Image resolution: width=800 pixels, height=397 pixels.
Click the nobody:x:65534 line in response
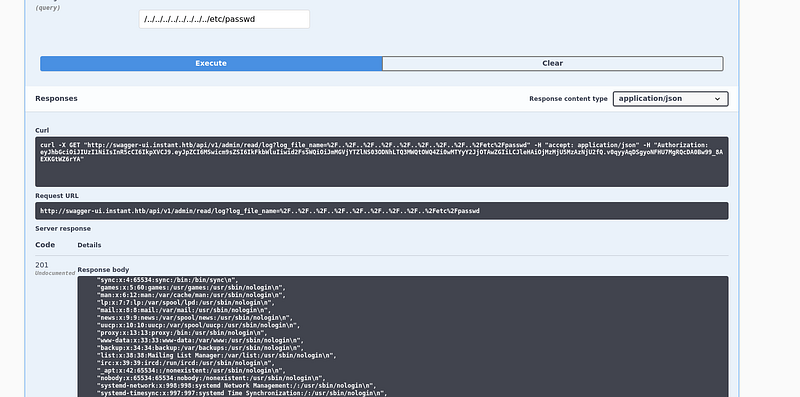pos(212,378)
